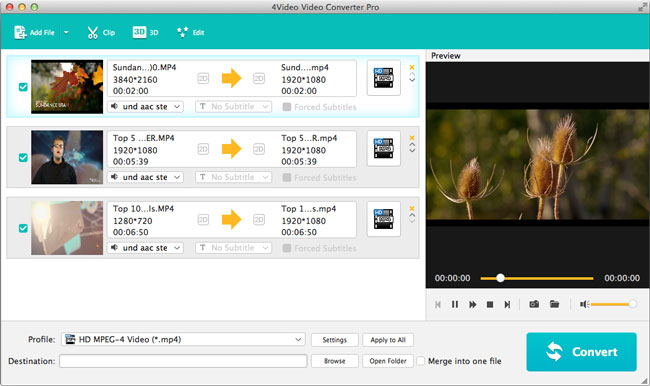Remove the Top 10 video with orange X
Image resolution: width=650 pixels, height=386 pixels.
tap(412, 208)
